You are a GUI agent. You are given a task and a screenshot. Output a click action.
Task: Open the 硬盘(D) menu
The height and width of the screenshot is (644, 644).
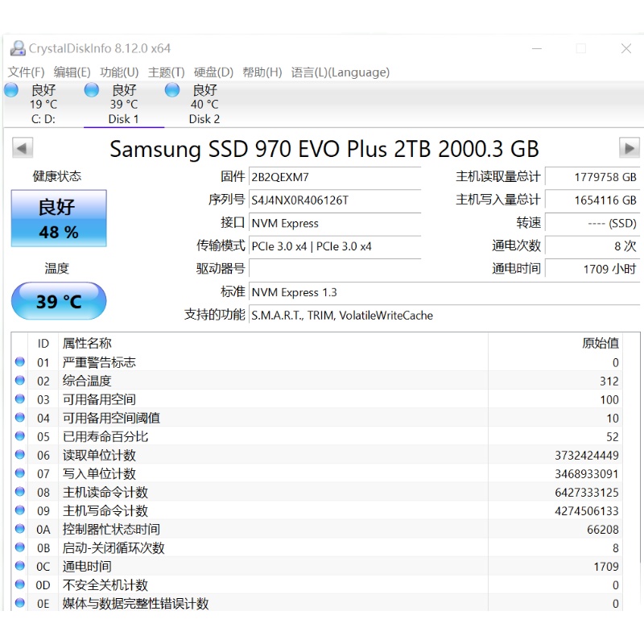click(x=213, y=72)
